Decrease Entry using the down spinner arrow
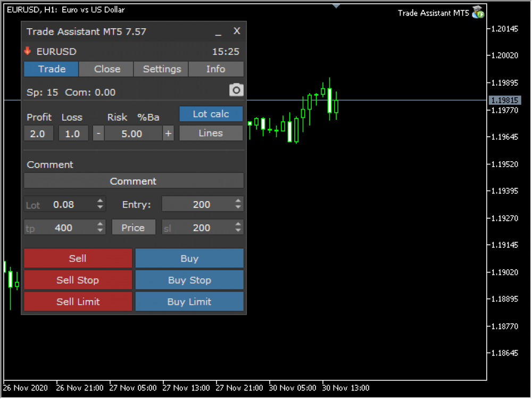The image size is (532, 399). [x=238, y=207]
